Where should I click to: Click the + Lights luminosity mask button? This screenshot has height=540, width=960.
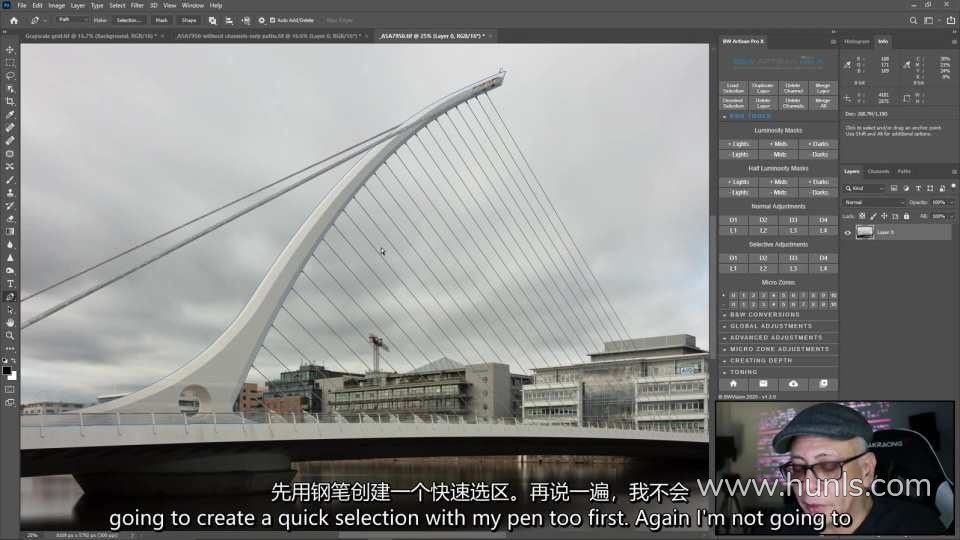(x=739, y=144)
